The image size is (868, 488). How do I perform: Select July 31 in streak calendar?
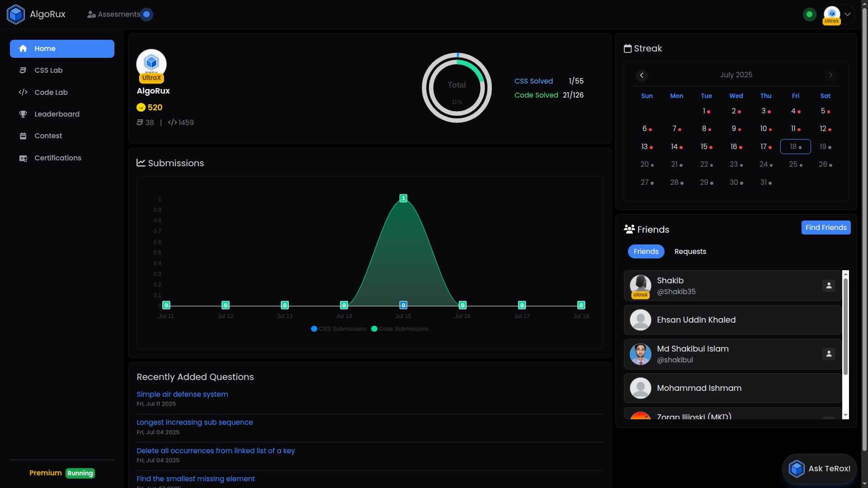coord(766,183)
